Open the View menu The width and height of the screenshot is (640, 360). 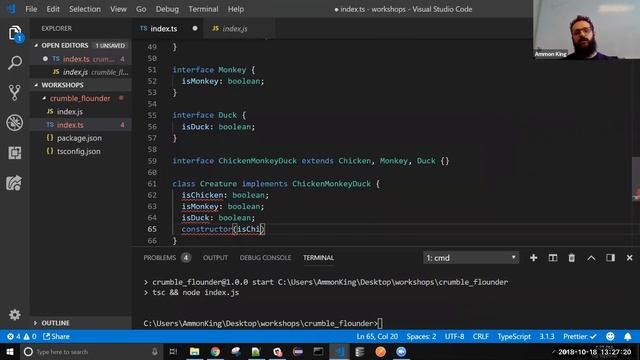point(118,9)
